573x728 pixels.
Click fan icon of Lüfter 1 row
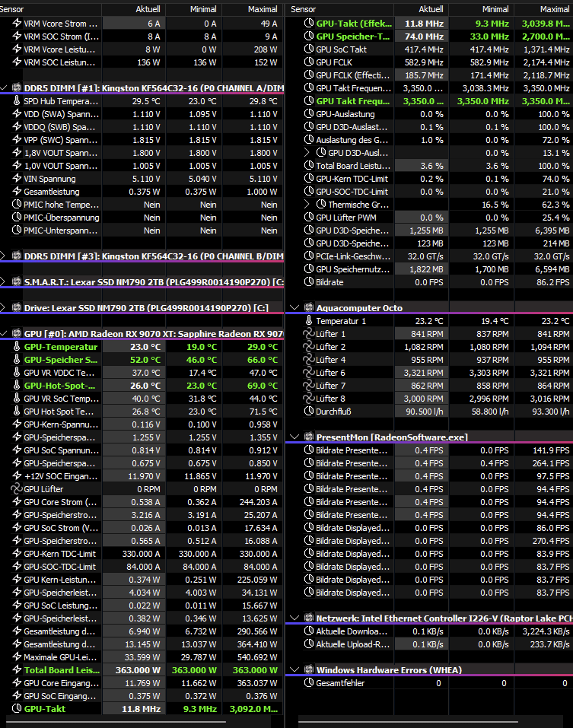tap(309, 334)
